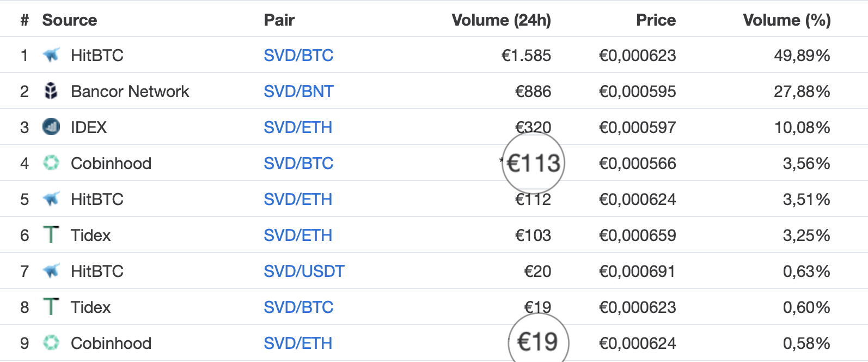Click the Tidex T logo in row 8
The height and width of the screenshot is (362, 868).
coord(51,306)
